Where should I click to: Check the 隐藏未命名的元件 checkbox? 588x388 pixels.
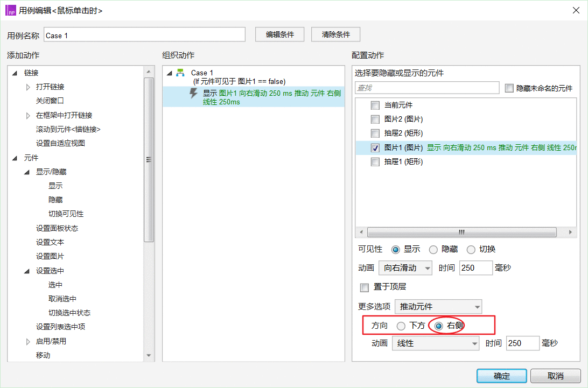click(x=509, y=88)
